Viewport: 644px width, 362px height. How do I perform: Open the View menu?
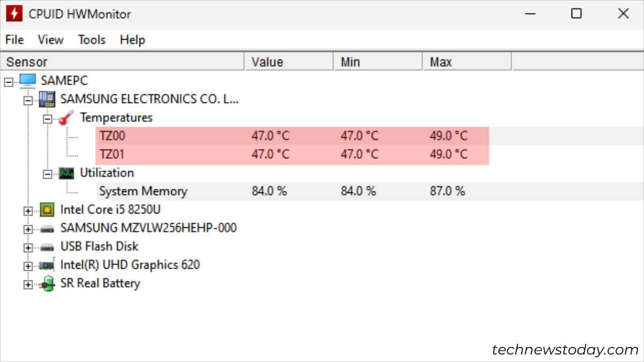coord(50,40)
